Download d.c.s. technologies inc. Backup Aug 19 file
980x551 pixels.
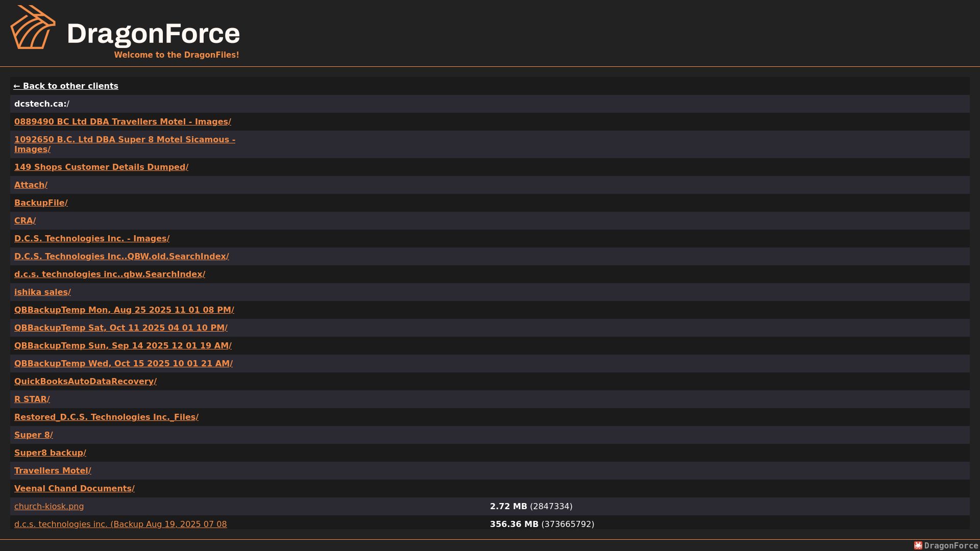click(x=120, y=524)
